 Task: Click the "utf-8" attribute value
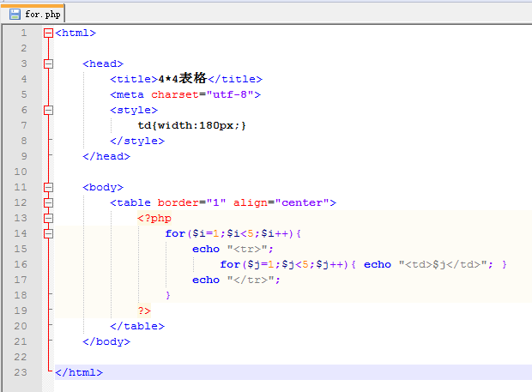pyautogui.click(x=230, y=94)
